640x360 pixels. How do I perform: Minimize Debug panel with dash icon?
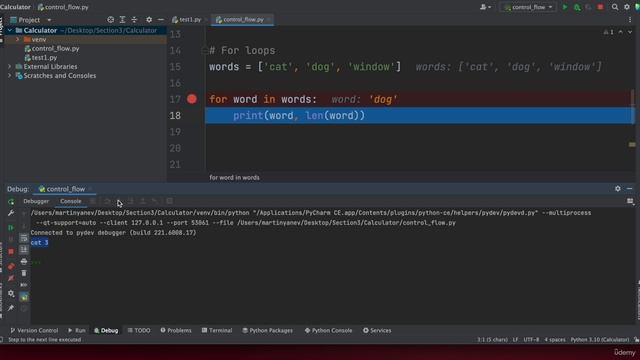(x=629, y=189)
